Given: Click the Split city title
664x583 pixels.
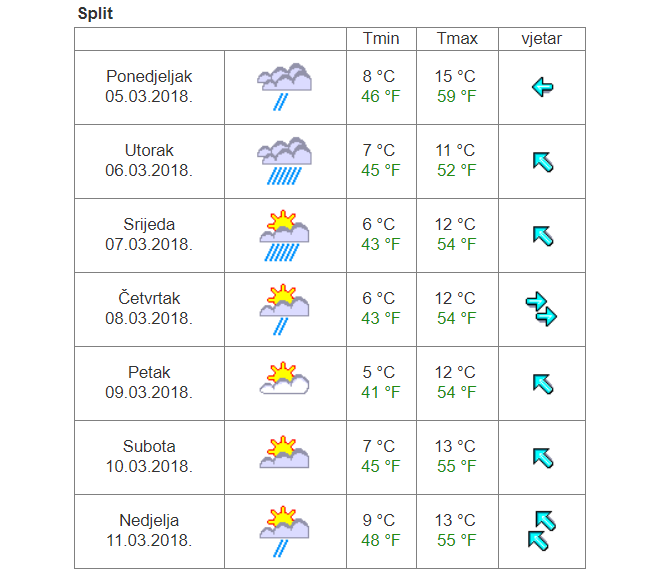Looking at the screenshot, I should click(95, 15).
